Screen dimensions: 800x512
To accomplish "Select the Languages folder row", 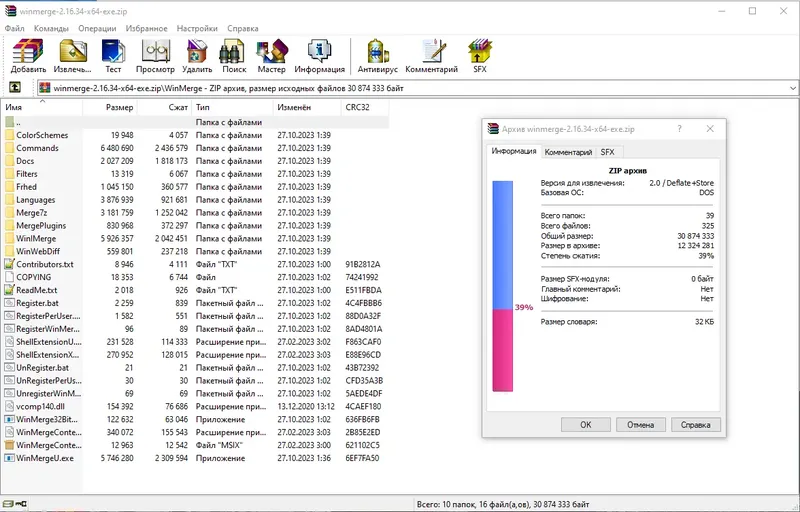I will 195,200.
